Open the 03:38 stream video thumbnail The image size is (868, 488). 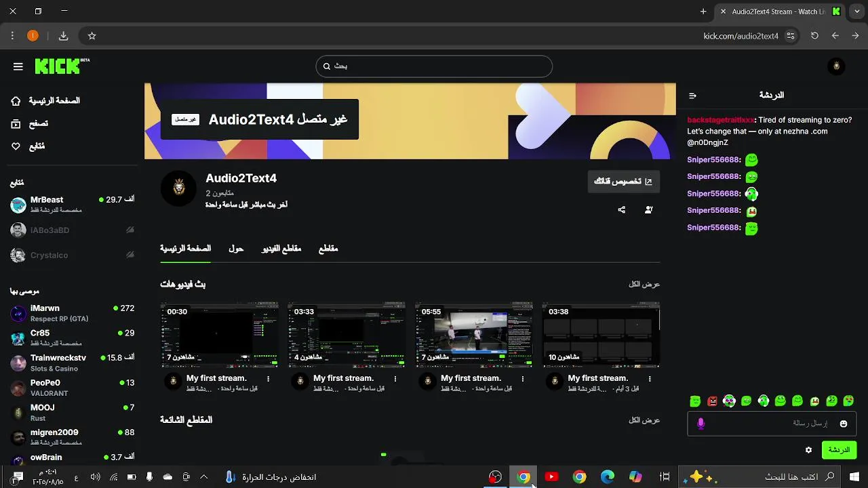(601, 335)
